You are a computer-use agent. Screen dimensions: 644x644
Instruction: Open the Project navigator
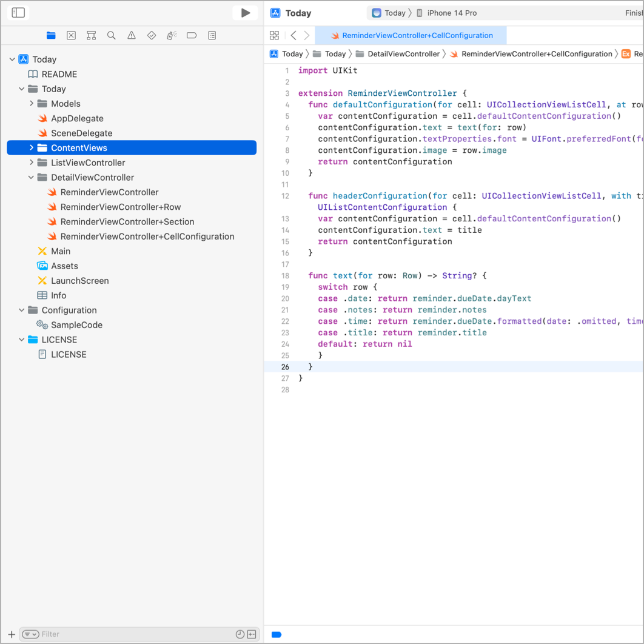pyautogui.click(x=51, y=35)
